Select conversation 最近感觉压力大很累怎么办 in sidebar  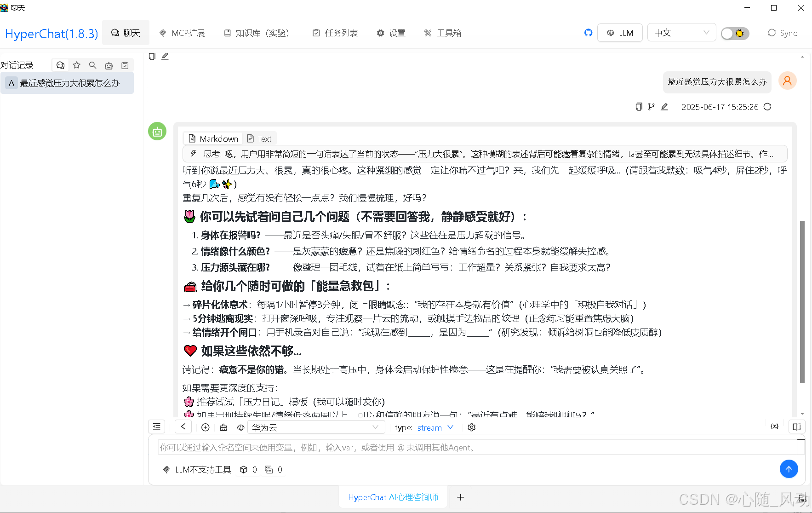pos(67,83)
